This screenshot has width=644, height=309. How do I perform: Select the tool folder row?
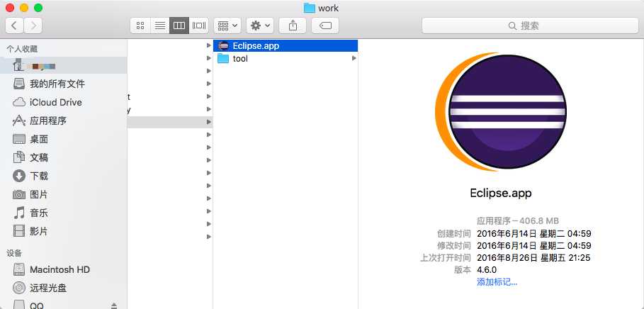(x=286, y=58)
